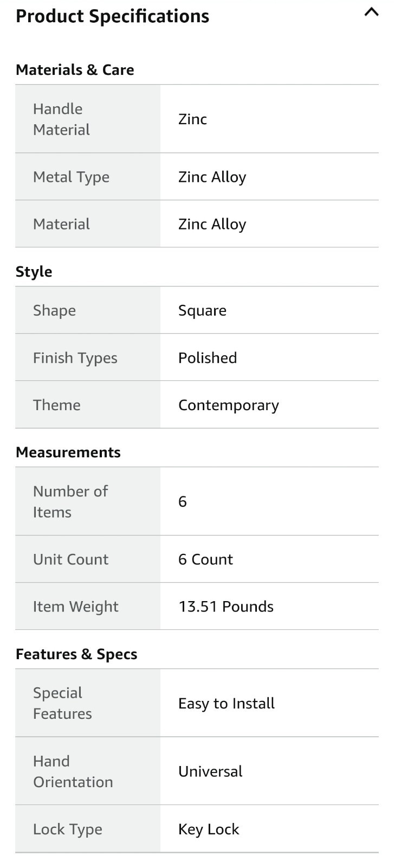Click the Shape row label
The height and width of the screenshot is (868, 394).
point(54,310)
